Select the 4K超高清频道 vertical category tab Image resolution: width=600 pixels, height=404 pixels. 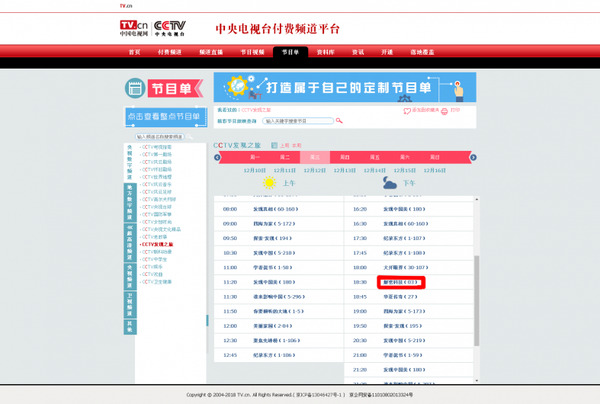pyautogui.click(x=130, y=242)
